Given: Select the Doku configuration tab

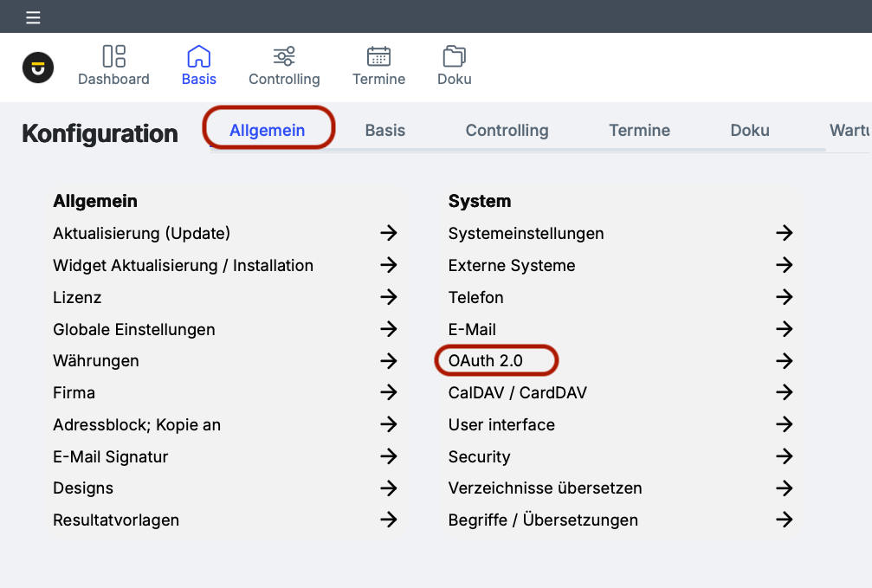Looking at the screenshot, I should pos(750,131).
